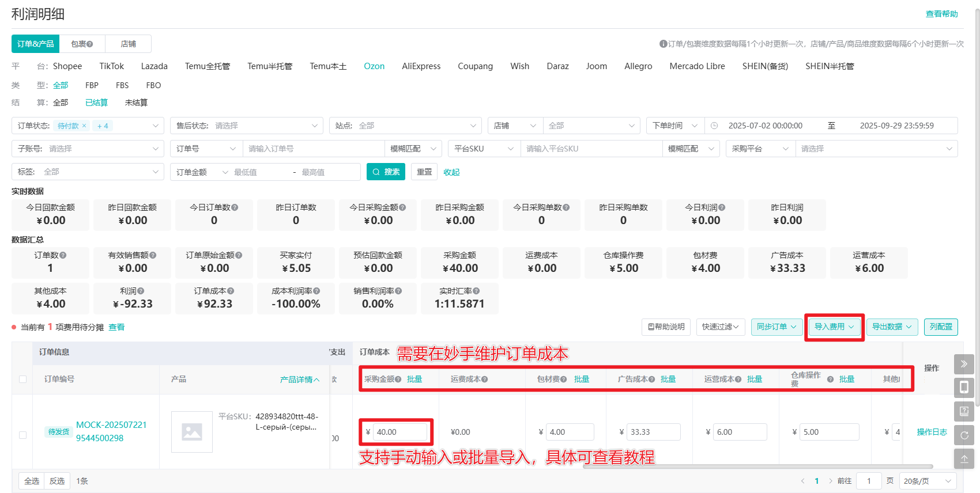The image size is (980, 493).
Task: Click help icon beside 今日采购金额
Action: [x=402, y=207]
